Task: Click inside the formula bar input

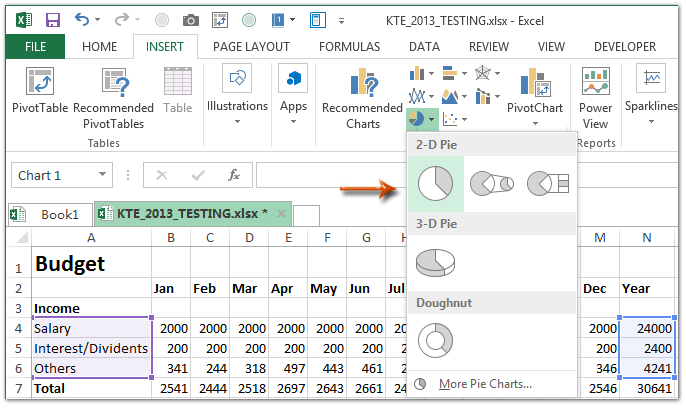Action: pyautogui.click(x=331, y=175)
